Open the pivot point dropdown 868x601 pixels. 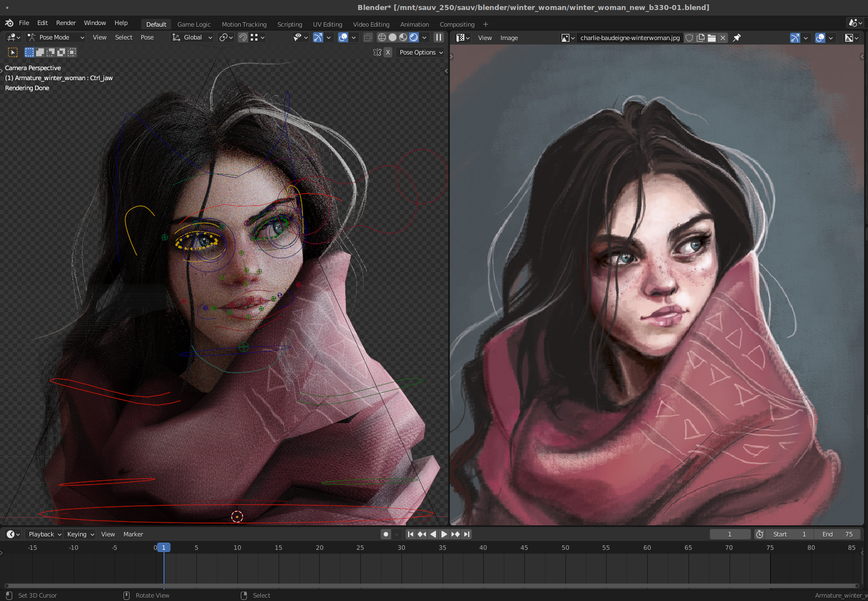[226, 37]
